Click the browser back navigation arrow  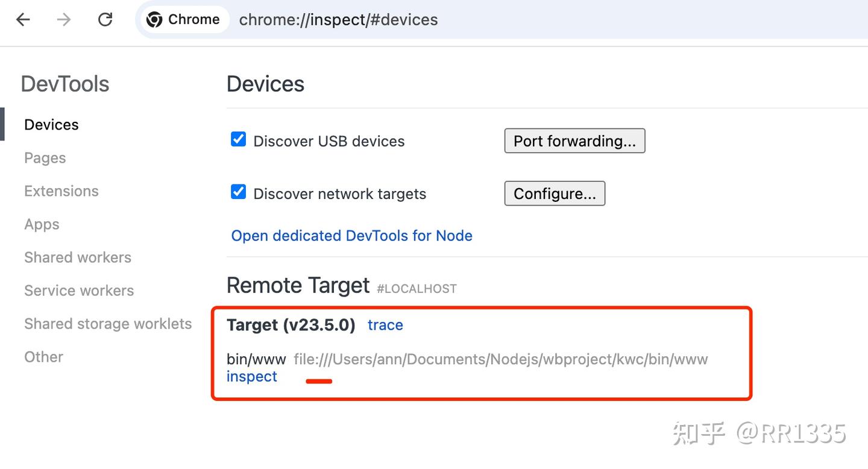(x=22, y=19)
